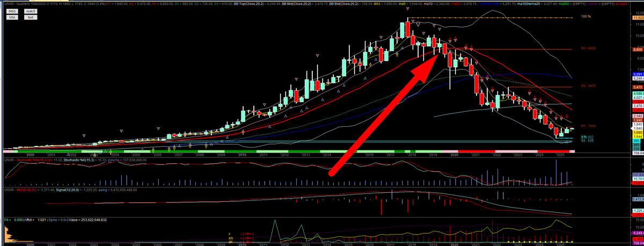Click the 5,475 price tag on right axis

(638, 87)
